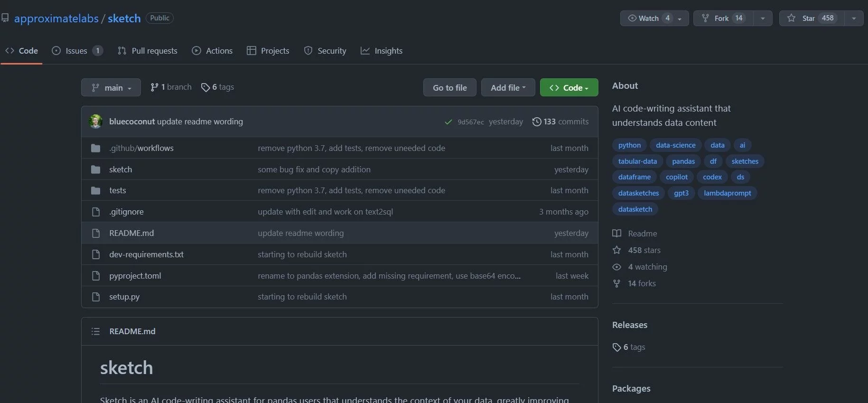The height and width of the screenshot is (403, 868).
Task: Open the Projects tab
Action: [268, 51]
